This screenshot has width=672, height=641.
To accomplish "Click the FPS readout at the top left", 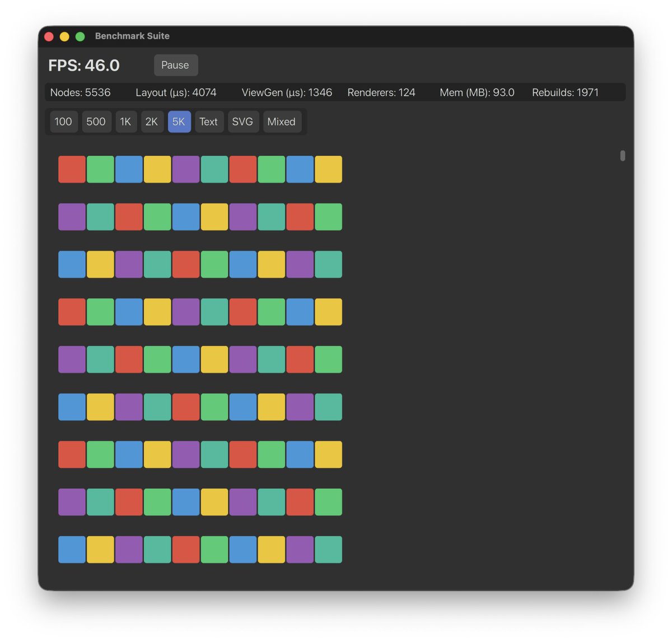I will coord(83,65).
